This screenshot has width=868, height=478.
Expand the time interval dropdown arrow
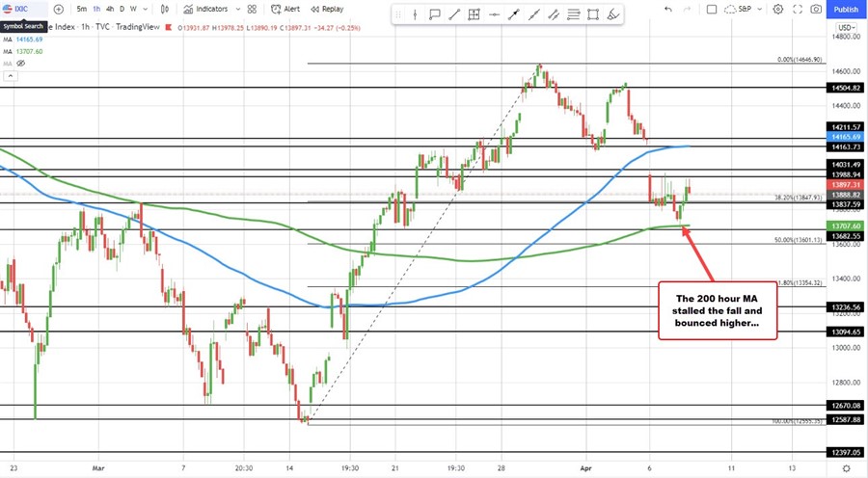point(146,9)
